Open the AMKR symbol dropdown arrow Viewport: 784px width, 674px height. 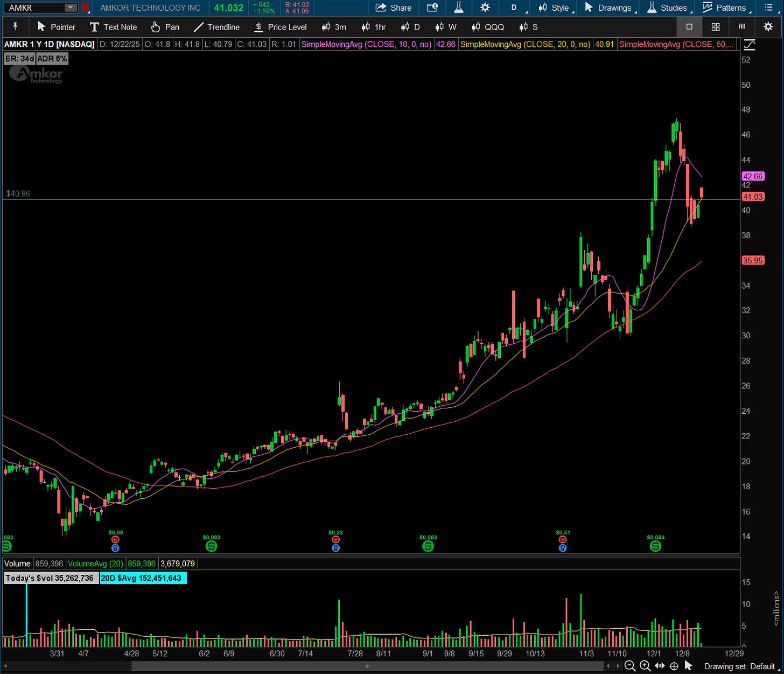70,8
